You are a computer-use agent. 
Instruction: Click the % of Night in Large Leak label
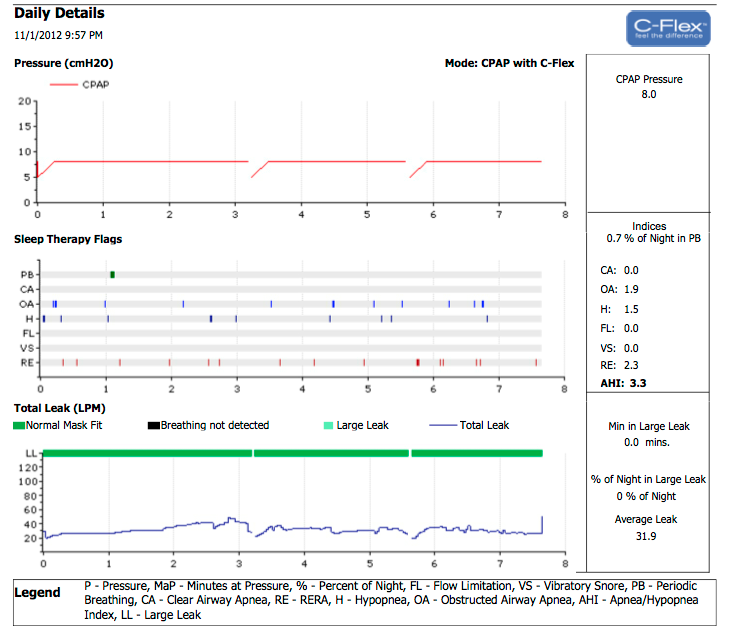(x=648, y=480)
